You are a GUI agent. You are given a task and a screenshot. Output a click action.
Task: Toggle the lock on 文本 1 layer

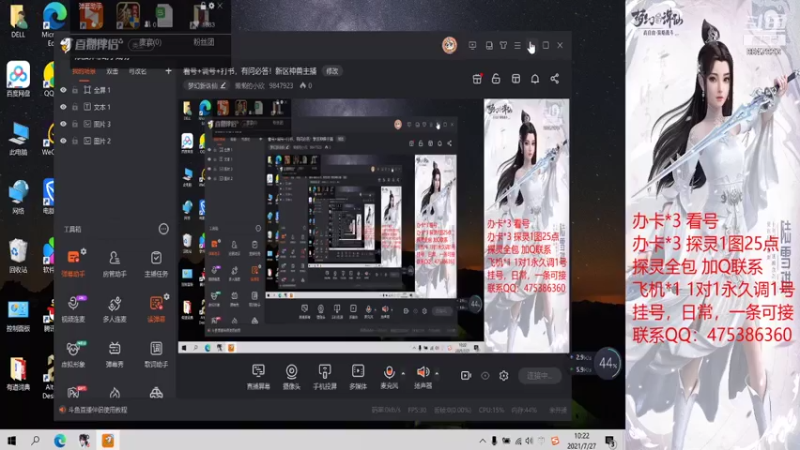[75, 107]
